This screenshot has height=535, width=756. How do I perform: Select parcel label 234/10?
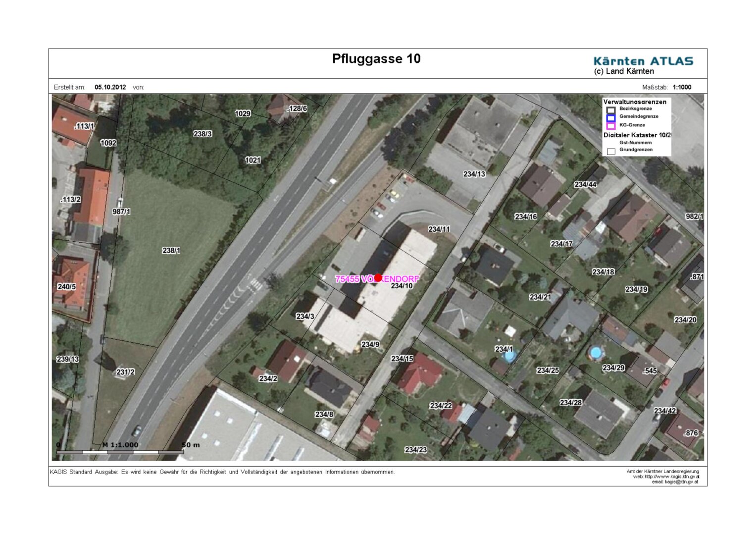[x=402, y=286]
